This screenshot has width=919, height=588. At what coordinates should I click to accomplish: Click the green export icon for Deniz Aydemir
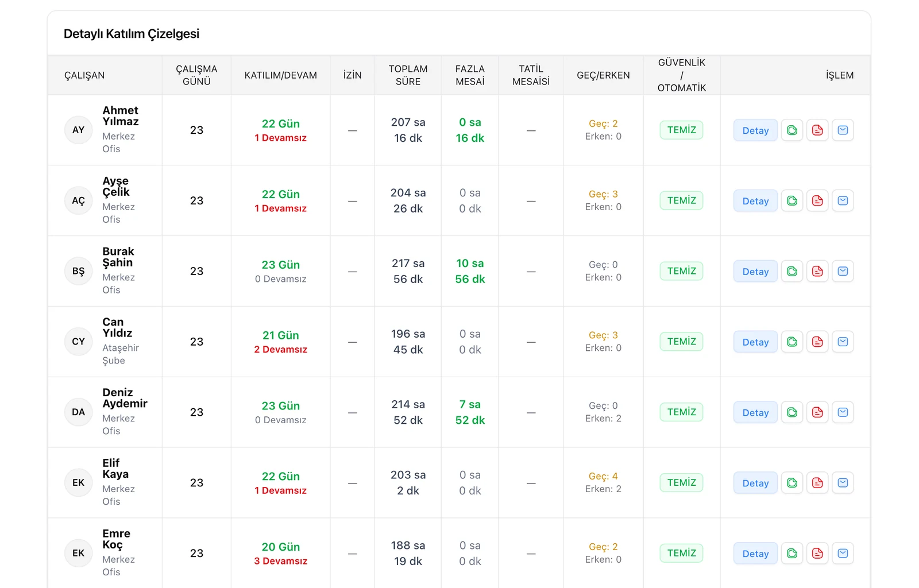point(792,412)
